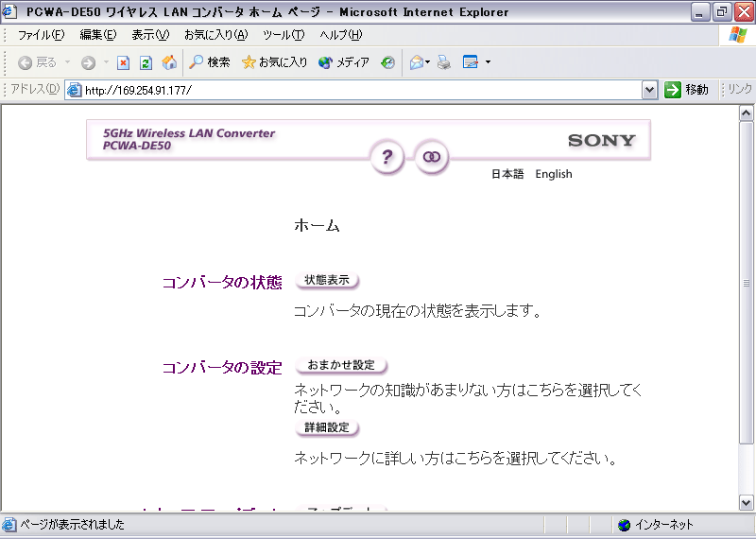Click the Home house icon in toolbar

click(x=169, y=62)
